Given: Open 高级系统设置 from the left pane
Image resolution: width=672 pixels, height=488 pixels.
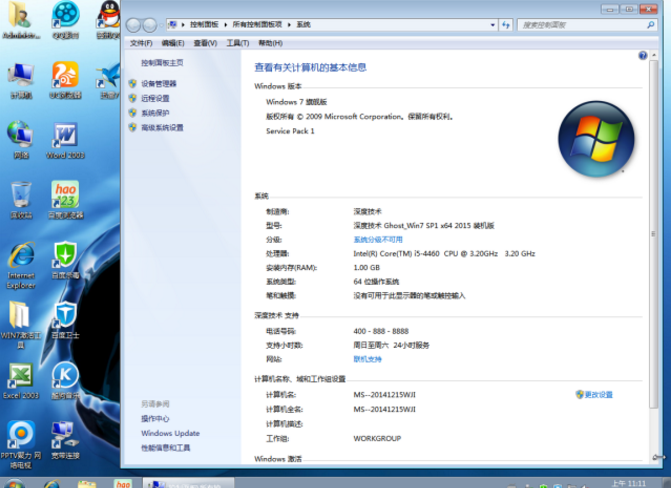Looking at the screenshot, I should click(162, 128).
